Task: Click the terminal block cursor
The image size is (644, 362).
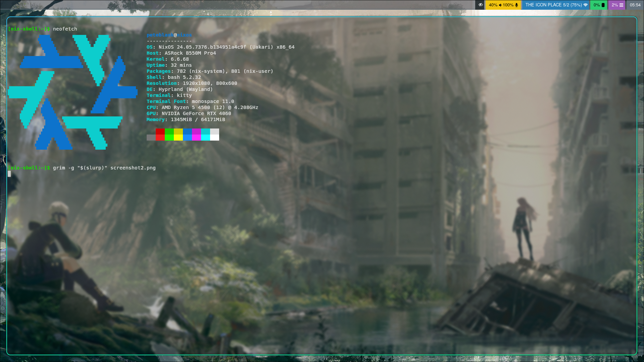Action: (x=9, y=174)
